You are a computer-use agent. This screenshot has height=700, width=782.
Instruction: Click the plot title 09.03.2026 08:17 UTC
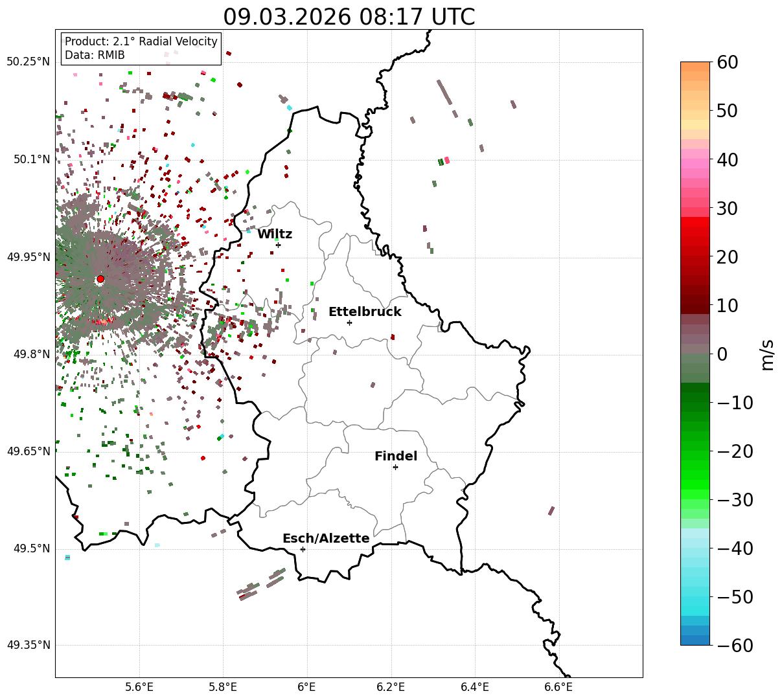click(349, 16)
